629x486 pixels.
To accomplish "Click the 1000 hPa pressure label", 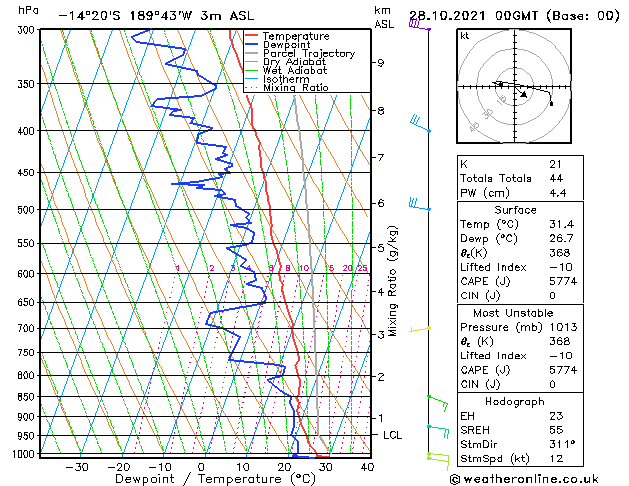I will [x=26, y=454].
